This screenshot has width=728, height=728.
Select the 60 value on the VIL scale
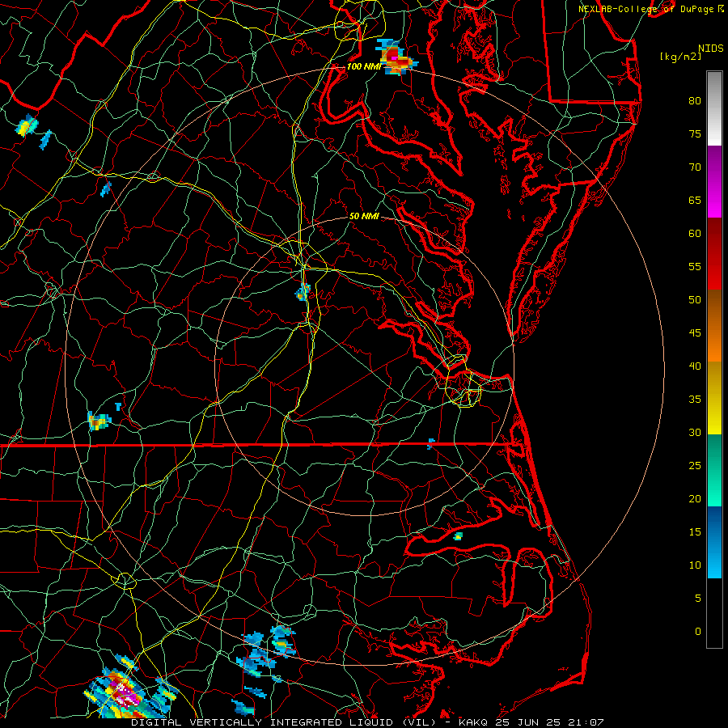coord(695,234)
